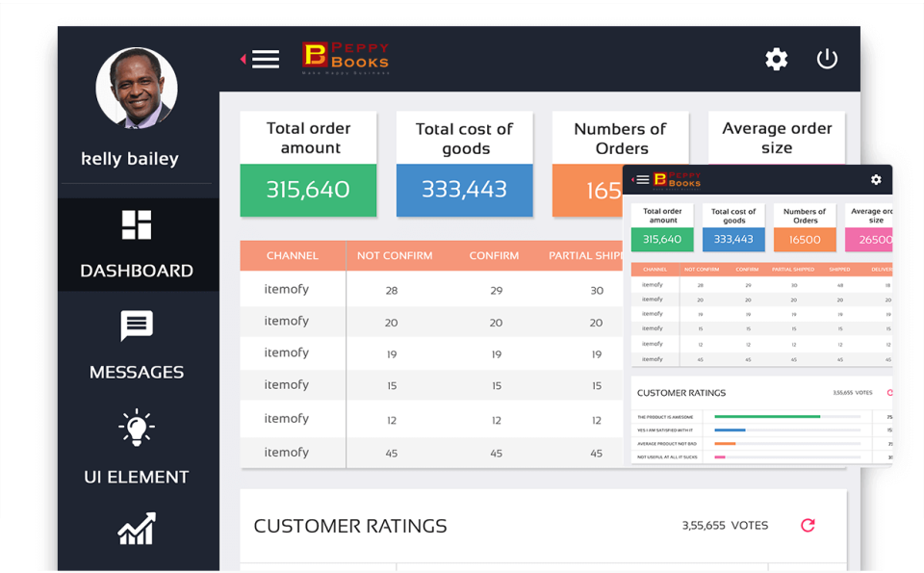Viewport: 924px width, 573px height.
Task: Click SHIPPED column header in overlay table
Action: (x=839, y=270)
